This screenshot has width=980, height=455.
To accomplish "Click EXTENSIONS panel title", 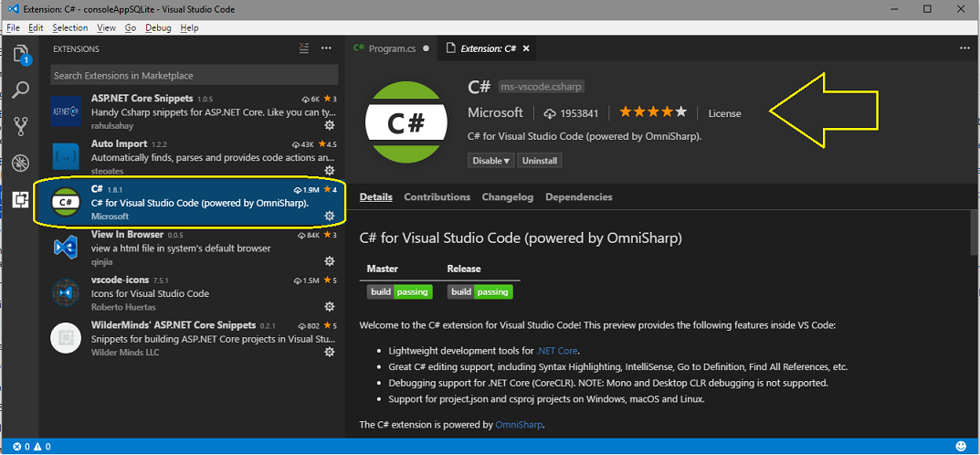I will [76, 48].
